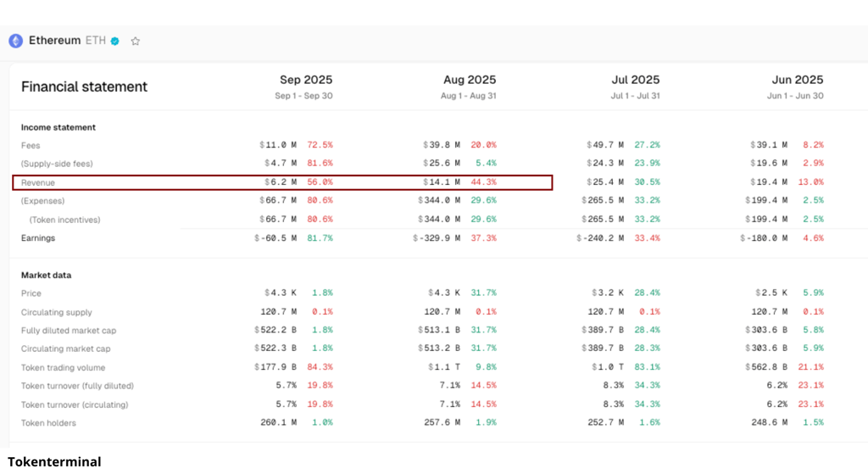This screenshot has width=868, height=474.
Task: Click the Circulating market cap label
Action: pos(66,349)
